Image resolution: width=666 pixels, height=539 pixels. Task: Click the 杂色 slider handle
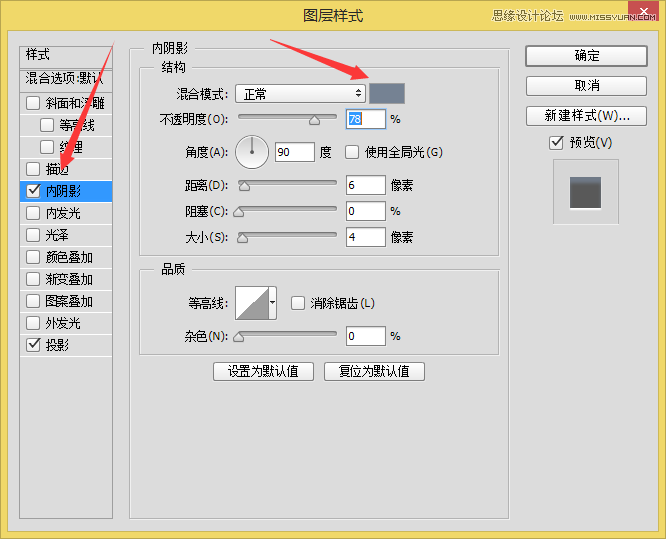[239, 337]
